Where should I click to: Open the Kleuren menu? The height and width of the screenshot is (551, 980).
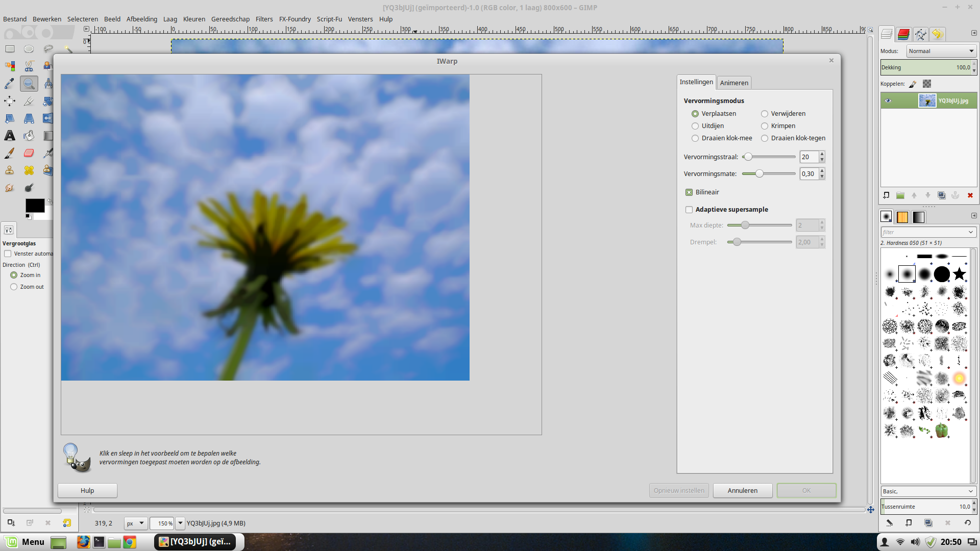(x=194, y=19)
